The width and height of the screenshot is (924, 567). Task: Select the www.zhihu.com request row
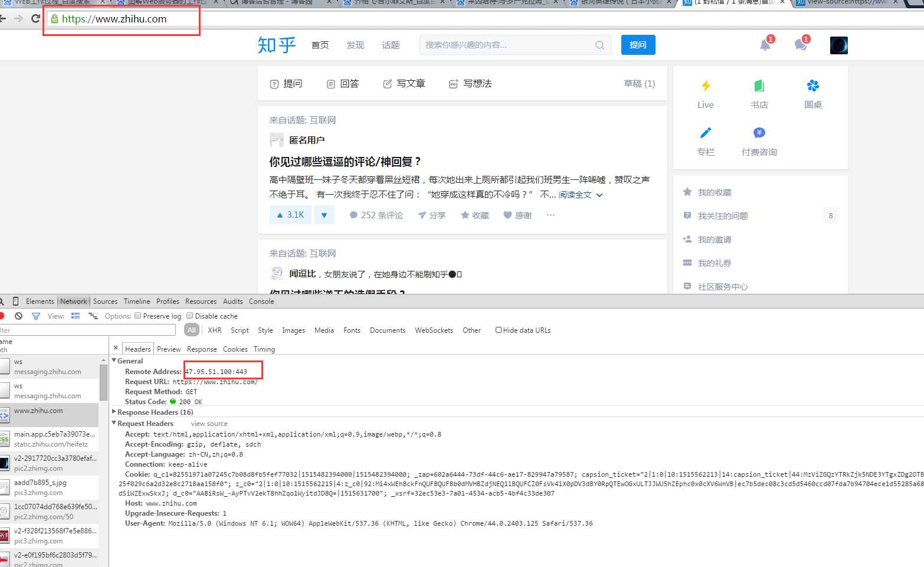tap(50, 415)
